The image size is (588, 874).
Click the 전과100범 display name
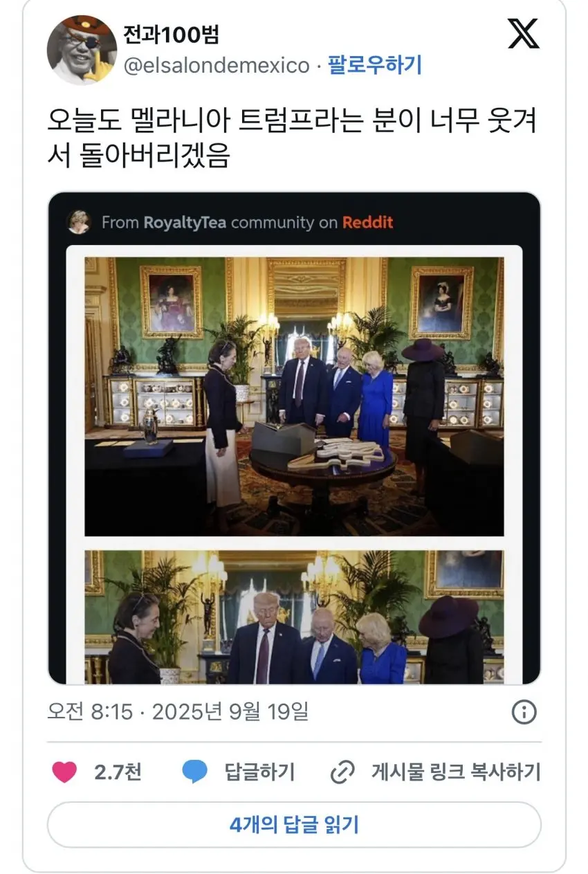171,34
